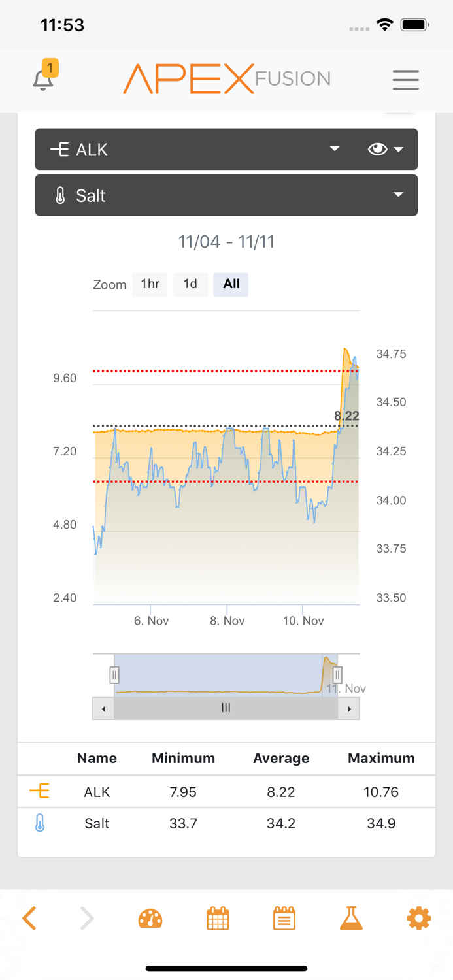Tap the dashboard gauge icon
Viewport: 453px width, 980px height.
150,919
